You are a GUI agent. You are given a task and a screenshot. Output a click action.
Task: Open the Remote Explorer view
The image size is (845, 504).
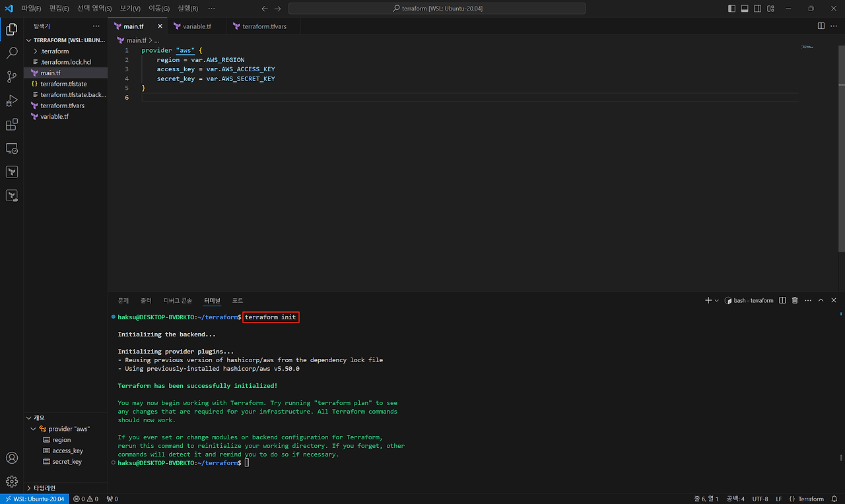point(11,148)
